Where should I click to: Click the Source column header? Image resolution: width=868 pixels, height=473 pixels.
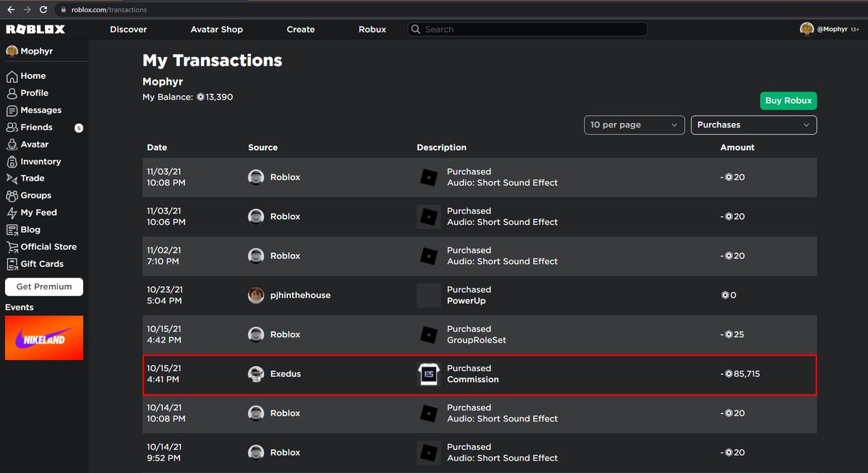click(x=263, y=148)
